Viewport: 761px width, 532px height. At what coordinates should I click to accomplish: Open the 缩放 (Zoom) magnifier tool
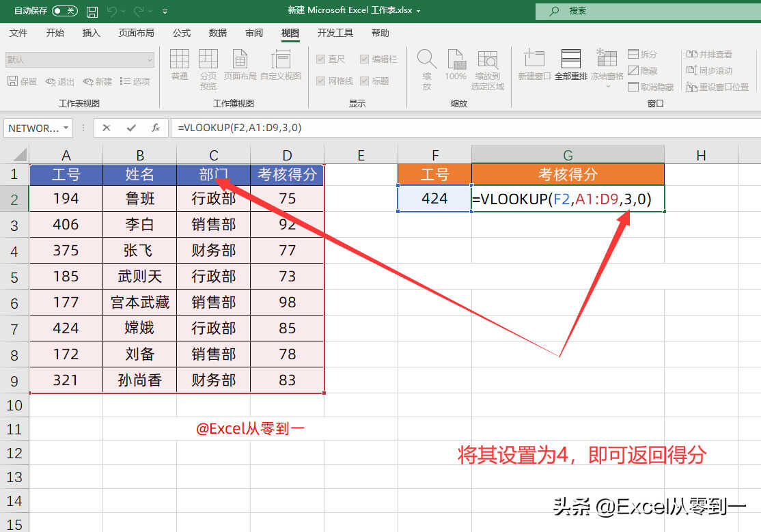427,69
